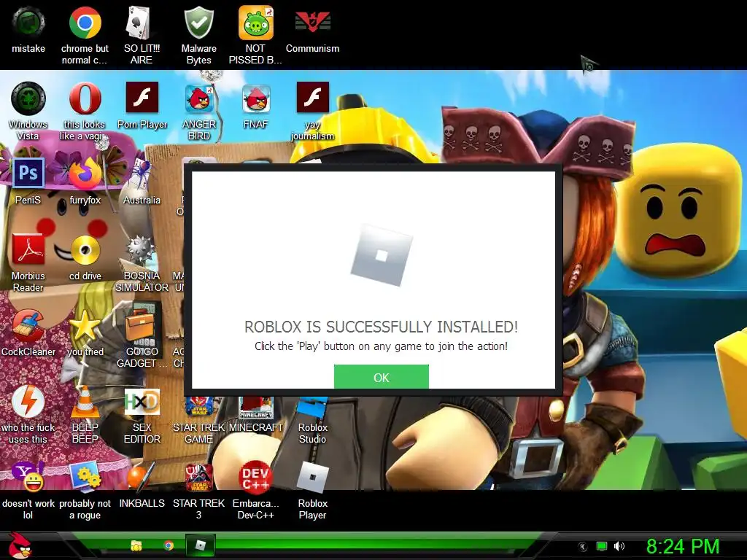Open the Malware Bytes shield icon
This screenshot has width=747, height=560.
click(198, 36)
